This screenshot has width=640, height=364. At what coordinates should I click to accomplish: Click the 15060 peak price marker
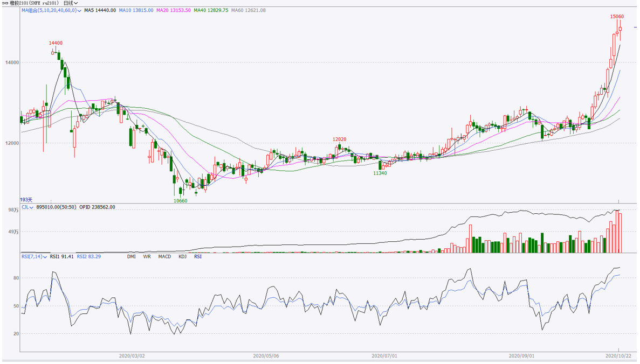(617, 17)
